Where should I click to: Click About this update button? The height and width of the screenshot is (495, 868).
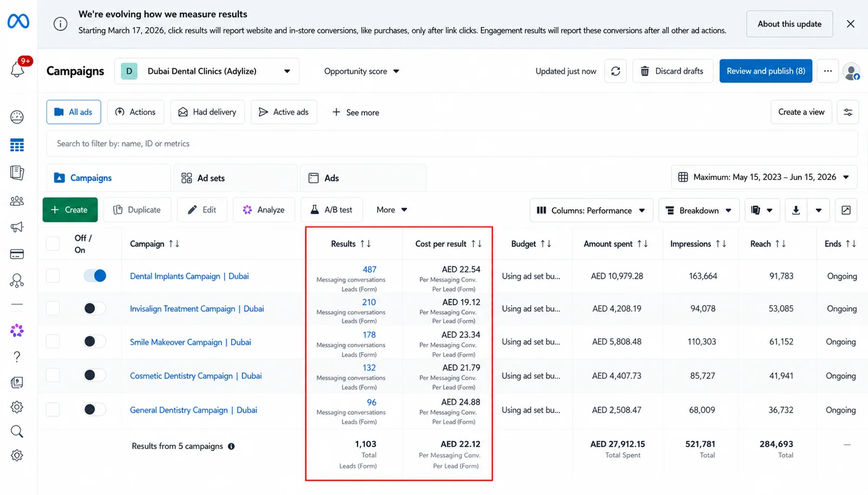click(x=789, y=24)
